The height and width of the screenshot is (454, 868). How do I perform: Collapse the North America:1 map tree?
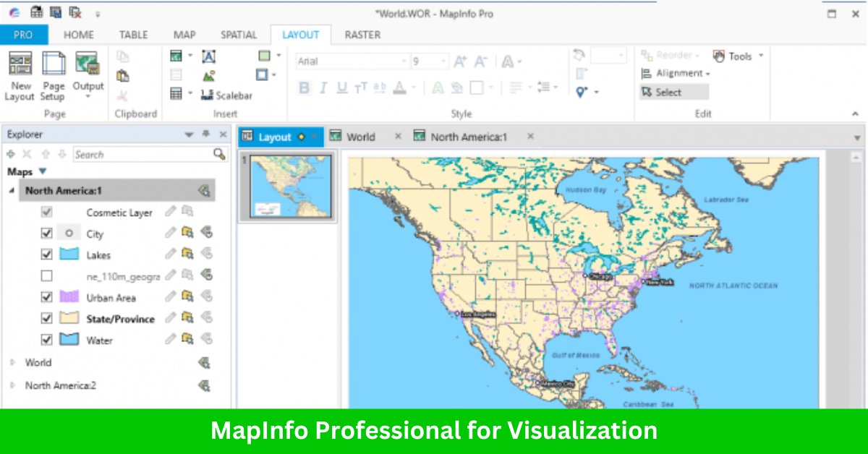pyautogui.click(x=10, y=190)
